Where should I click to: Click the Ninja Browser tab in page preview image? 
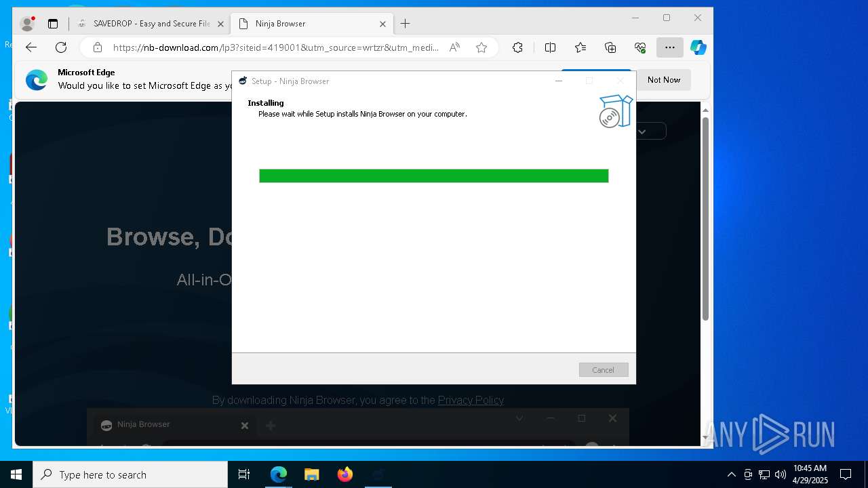pos(175,425)
